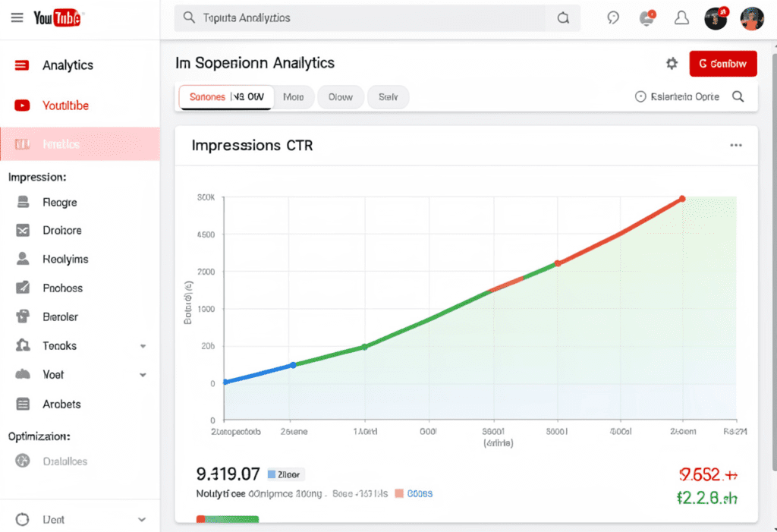The height and width of the screenshot is (532, 777).
Task: Click the red-green progress bar bottom left
Action: [x=228, y=520]
